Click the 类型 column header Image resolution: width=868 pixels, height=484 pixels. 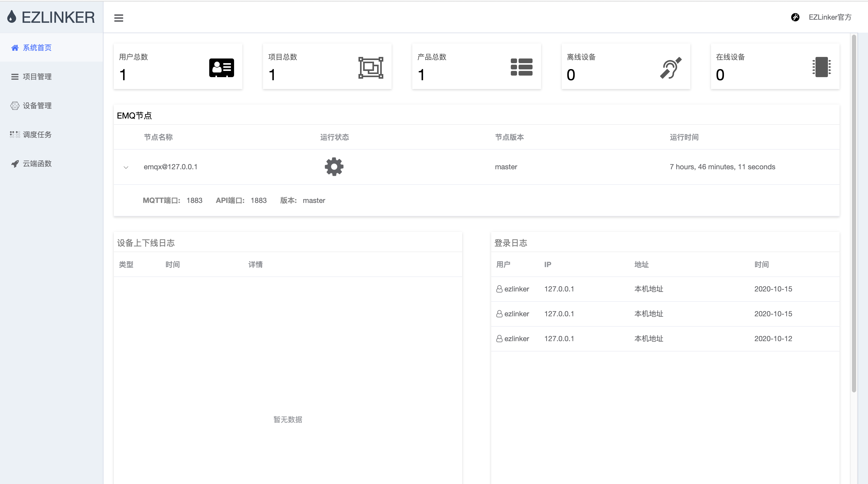coord(126,265)
